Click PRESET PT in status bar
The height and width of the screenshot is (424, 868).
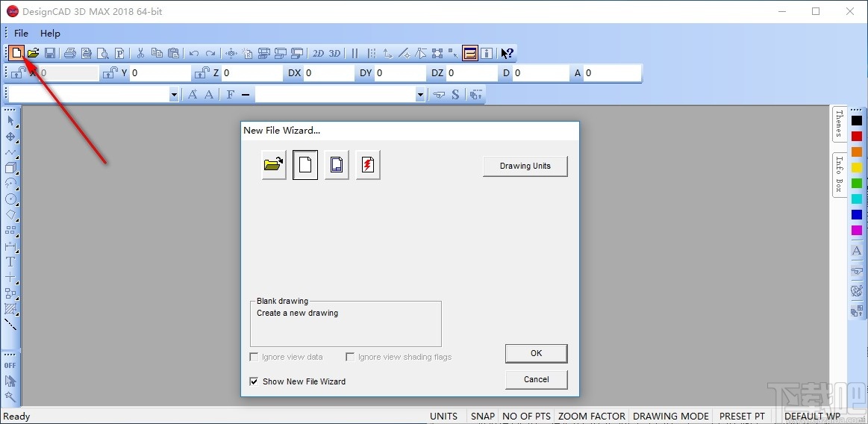742,417
